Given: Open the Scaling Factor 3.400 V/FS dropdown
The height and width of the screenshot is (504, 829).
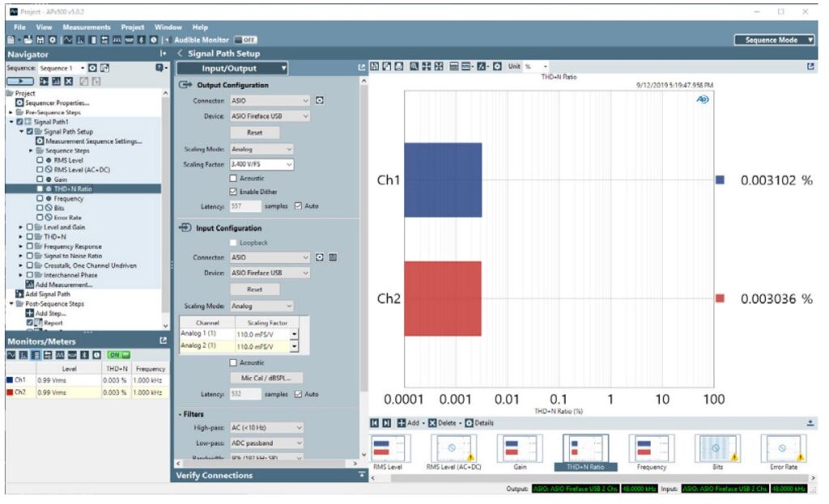Looking at the screenshot, I should (x=261, y=164).
